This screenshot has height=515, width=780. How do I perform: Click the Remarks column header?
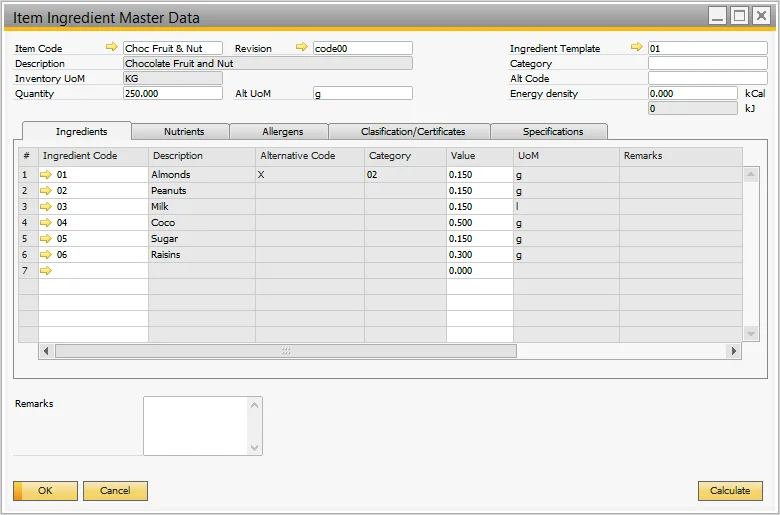click(681, 156)
